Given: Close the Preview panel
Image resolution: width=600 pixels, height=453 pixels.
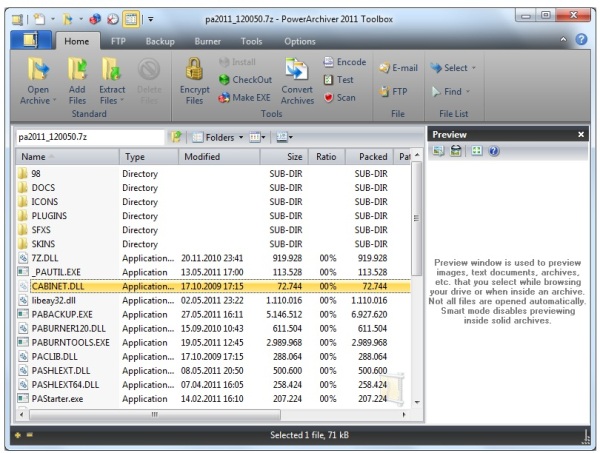Looking at the screenshot, I should pyautogui.click(x=581, y=134).
